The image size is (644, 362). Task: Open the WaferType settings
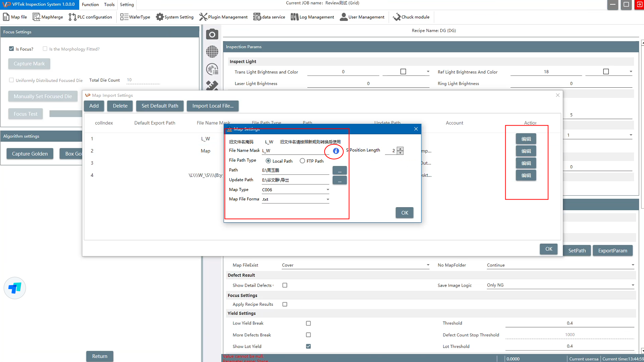135,17
